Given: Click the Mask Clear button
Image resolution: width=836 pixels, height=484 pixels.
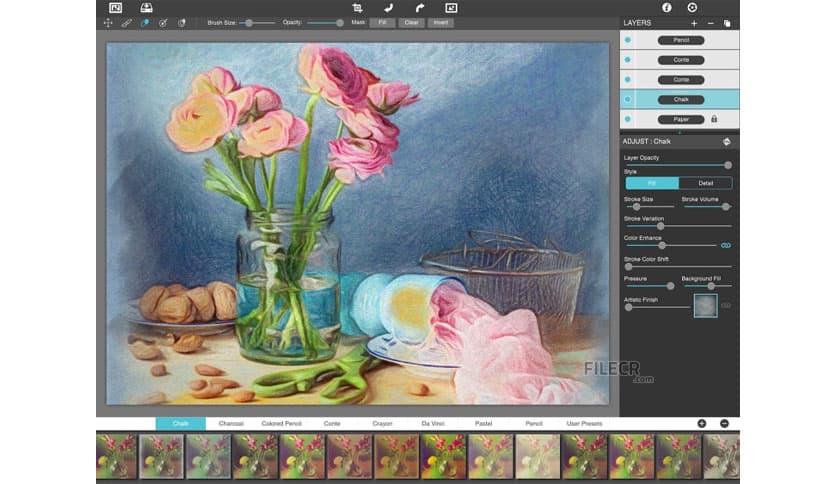Looking at the screenshot, I should point(411,22).
